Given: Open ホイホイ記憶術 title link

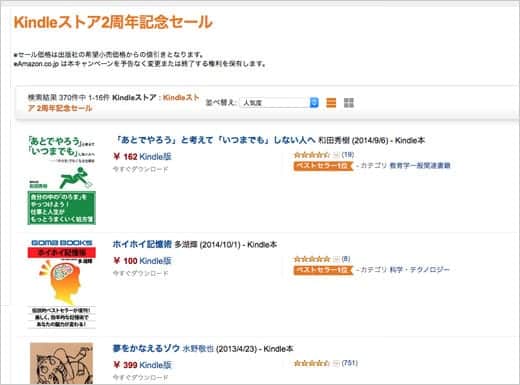Looking at the screenshot, I should 142,244.
